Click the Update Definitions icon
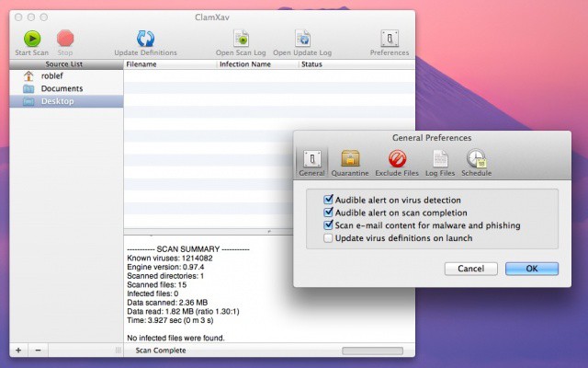This screenshot has height=368, width=588. point(145,39)
